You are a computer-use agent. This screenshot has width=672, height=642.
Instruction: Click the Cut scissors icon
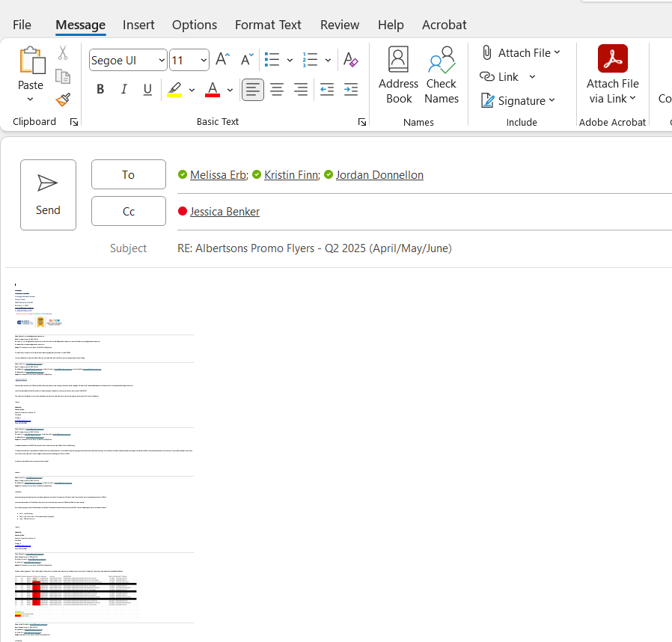tap(63, 52)
